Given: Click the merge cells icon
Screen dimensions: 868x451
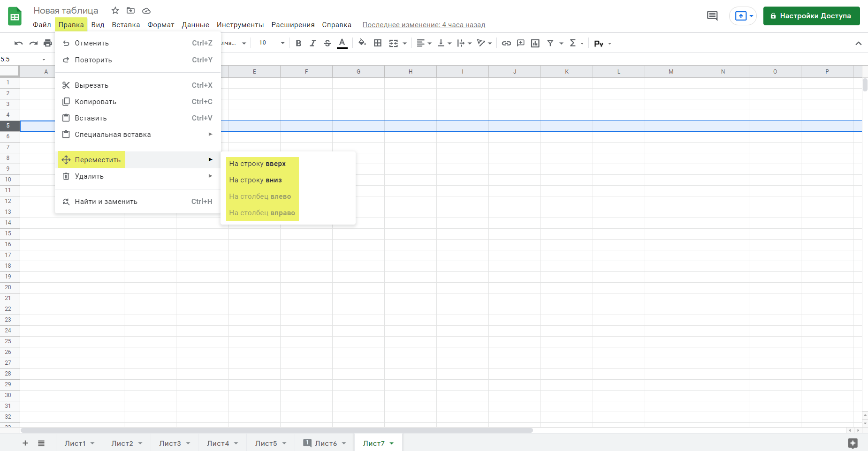Looking at the screenshot, I should coord(394,43).
